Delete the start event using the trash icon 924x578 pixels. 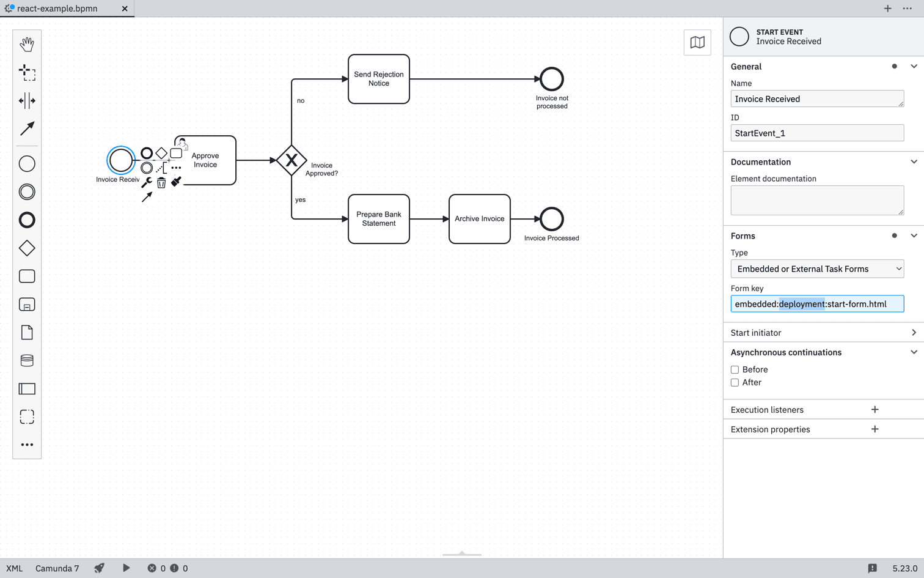[161, 182]
